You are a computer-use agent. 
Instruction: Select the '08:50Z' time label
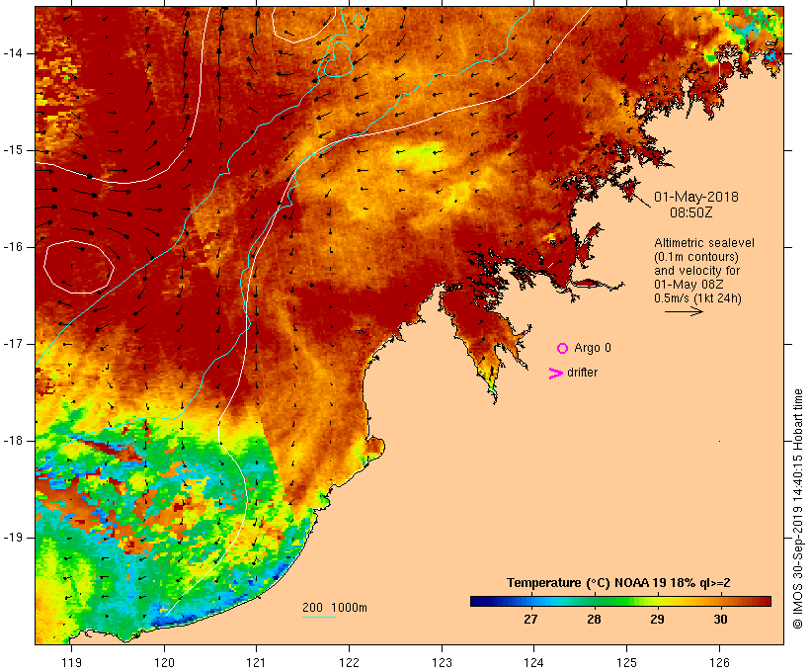[x=690, y=212]
